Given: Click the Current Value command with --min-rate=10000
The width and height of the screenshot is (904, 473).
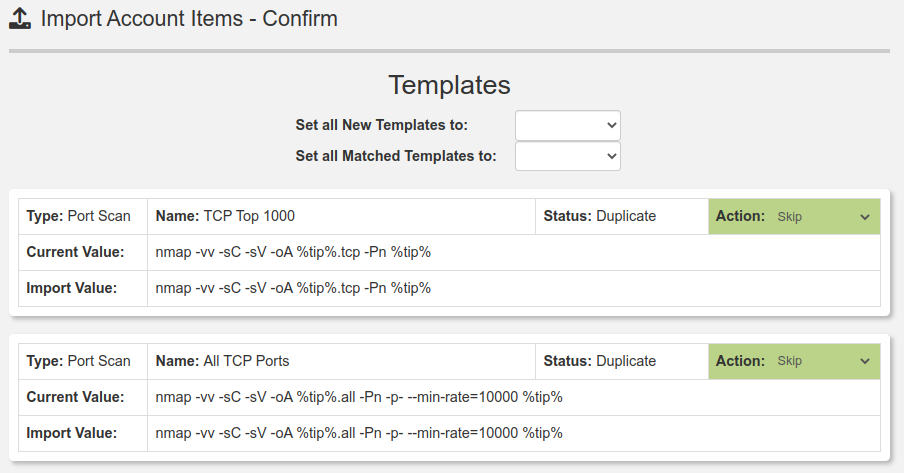Looking at the screenshot, I should pos(359,397).
